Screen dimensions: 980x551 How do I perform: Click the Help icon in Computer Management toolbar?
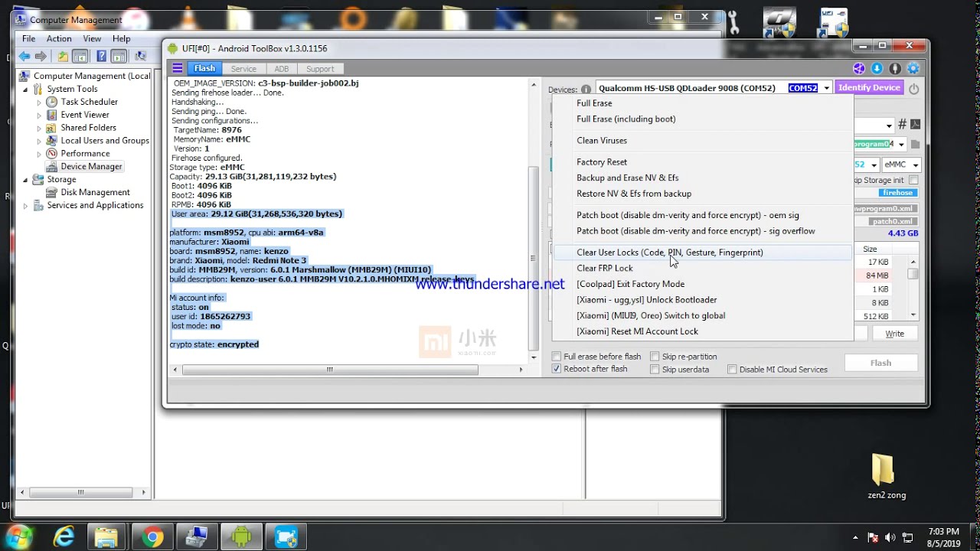coord(101,56)
